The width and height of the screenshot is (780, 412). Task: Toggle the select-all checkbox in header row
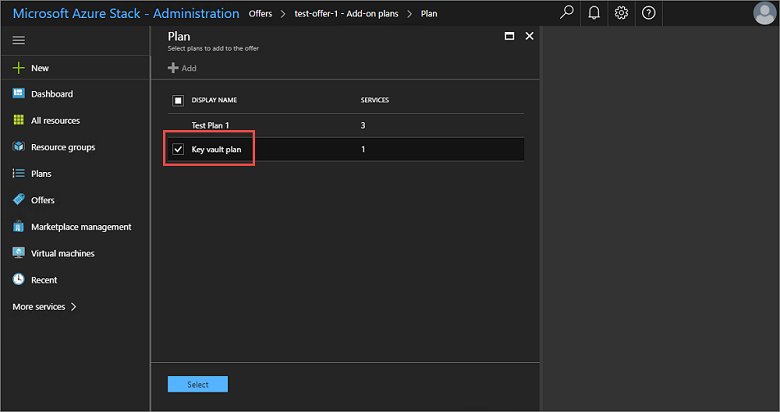[x=178, y=100]
